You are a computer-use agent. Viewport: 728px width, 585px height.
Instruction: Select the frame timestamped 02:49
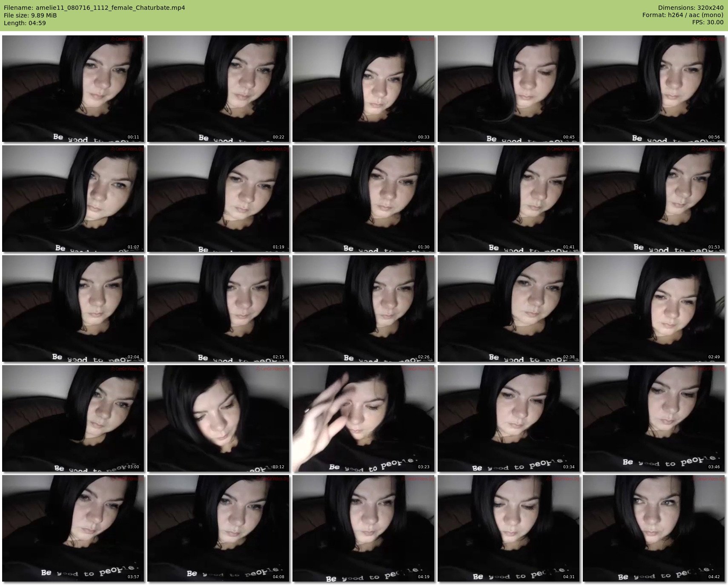(653, 308)
